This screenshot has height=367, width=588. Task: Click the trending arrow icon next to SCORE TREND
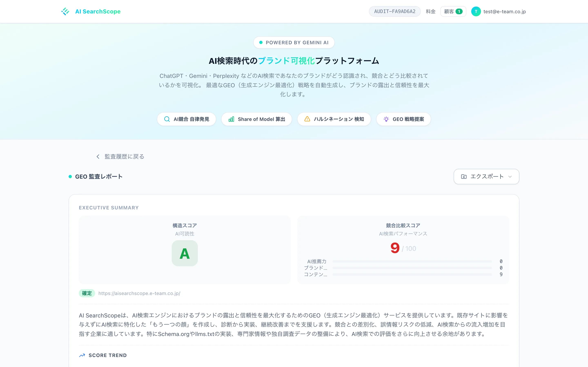click(82, 355)
